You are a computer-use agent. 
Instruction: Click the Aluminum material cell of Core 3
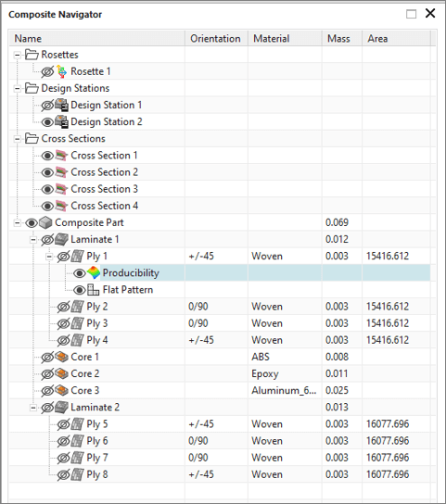tap(284, 391)
